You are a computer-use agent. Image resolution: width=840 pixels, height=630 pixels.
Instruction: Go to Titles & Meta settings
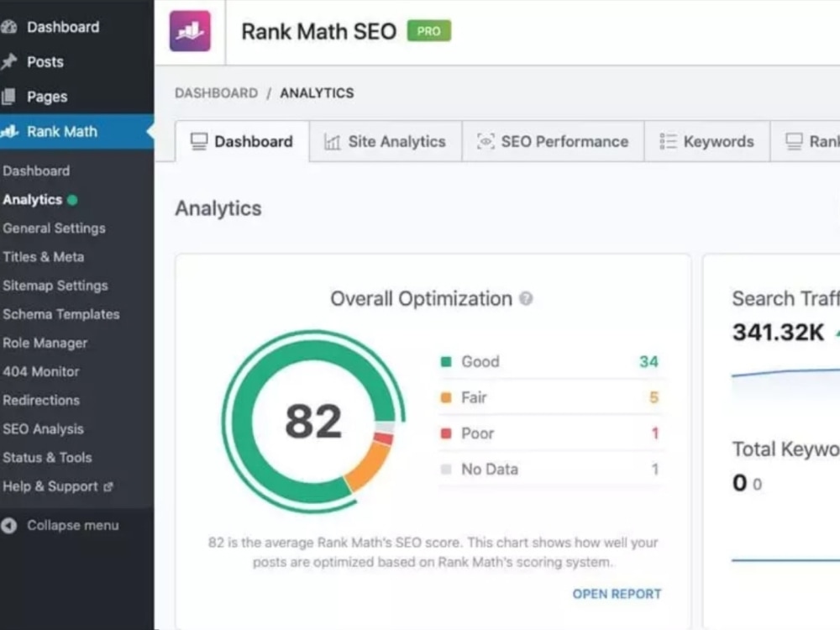point(44,257)
